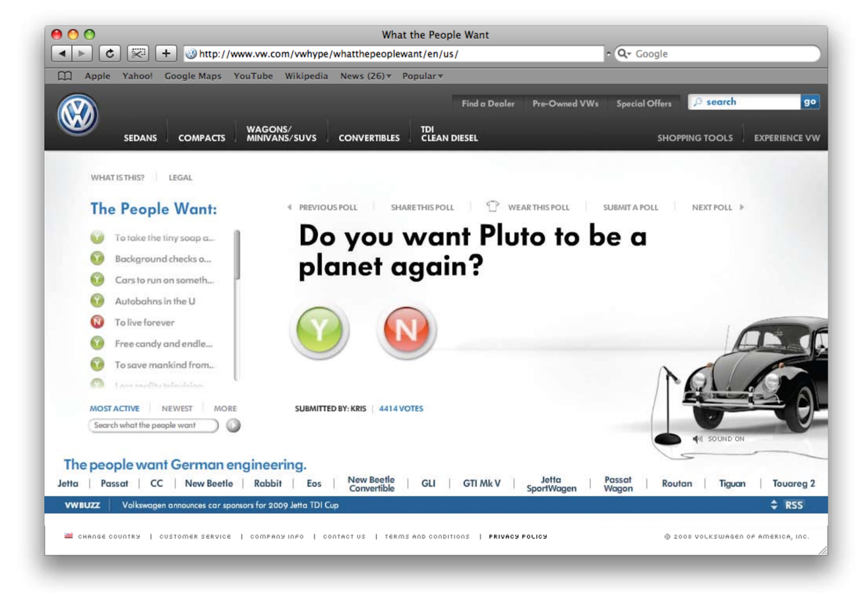Click the browser reload button
This screenshot has height=597, width=868.
[x=110, y=53]
